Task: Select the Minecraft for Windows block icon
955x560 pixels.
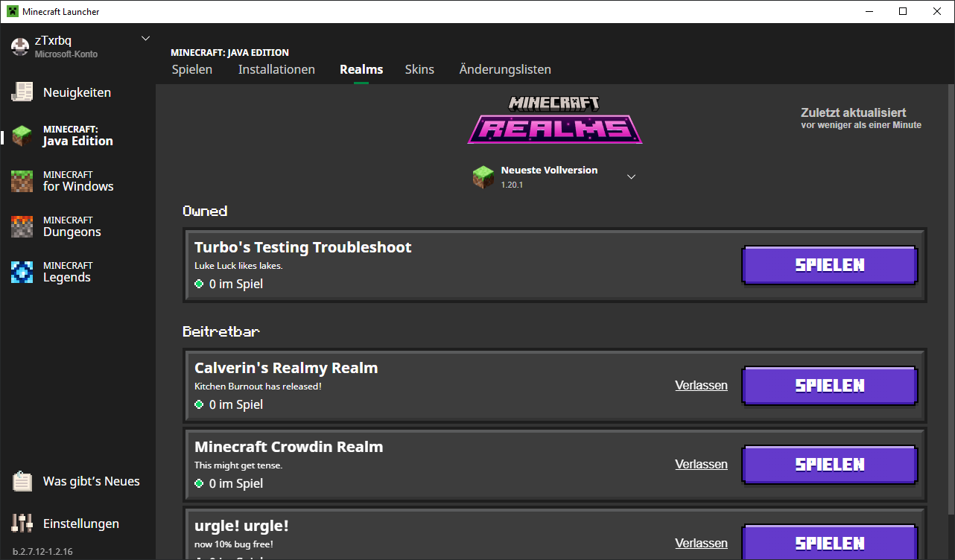Action: click(22, 181)
